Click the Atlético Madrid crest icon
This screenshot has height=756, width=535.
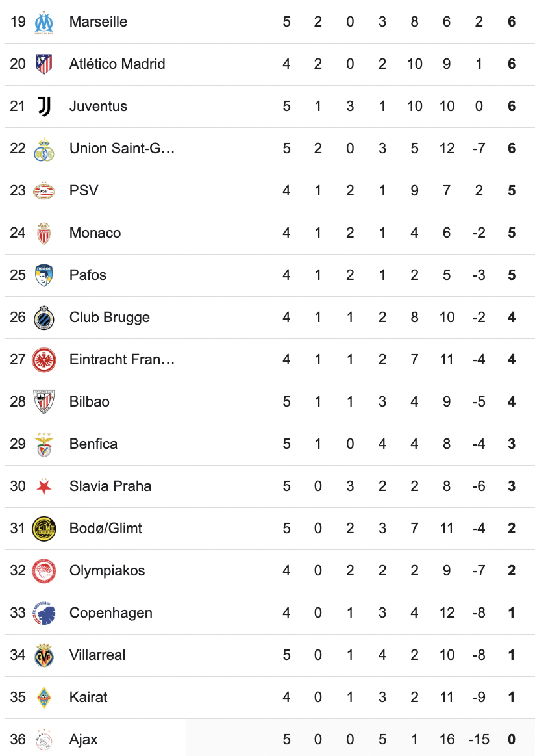tap(44, 64)
